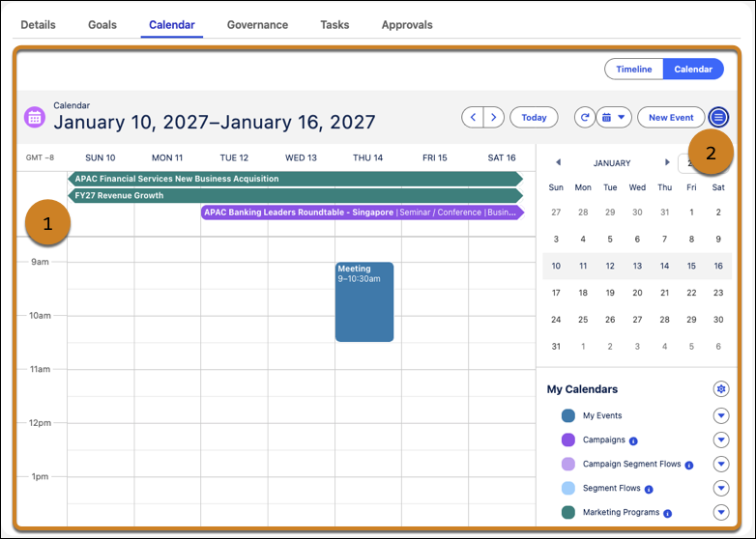Screen dimensions: 756x539
Task: Select the Calendar tab
Action: coord(172,25)
